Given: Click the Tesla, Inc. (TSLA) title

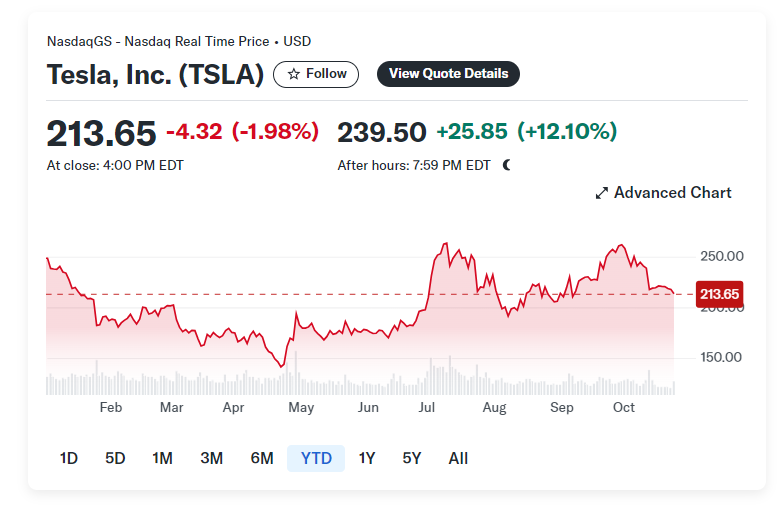Looking at the screenshot, I should click(x=155, y=75).
